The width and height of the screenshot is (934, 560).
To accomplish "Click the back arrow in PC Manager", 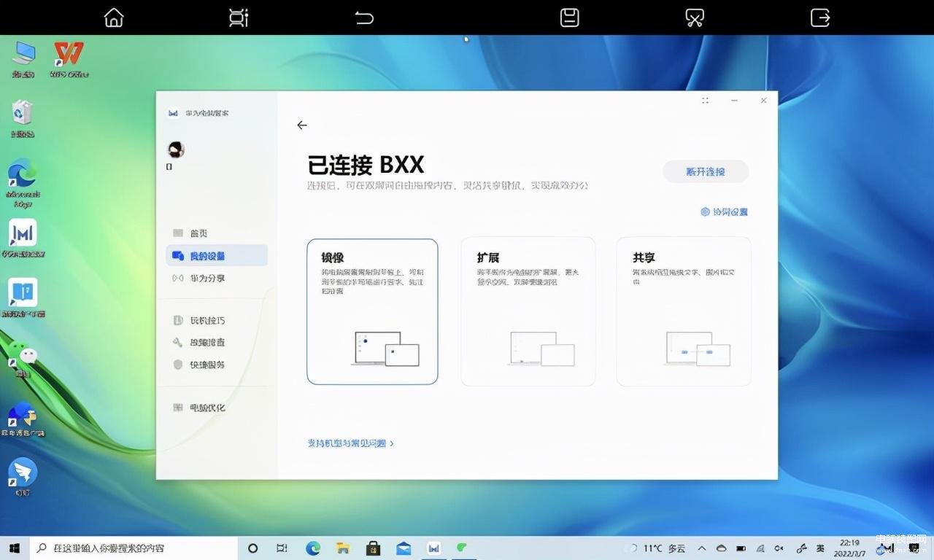I will click(302, 125).
